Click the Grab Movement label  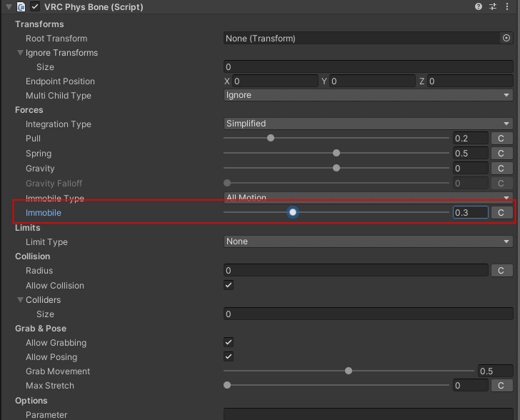[x=58, y=371]
